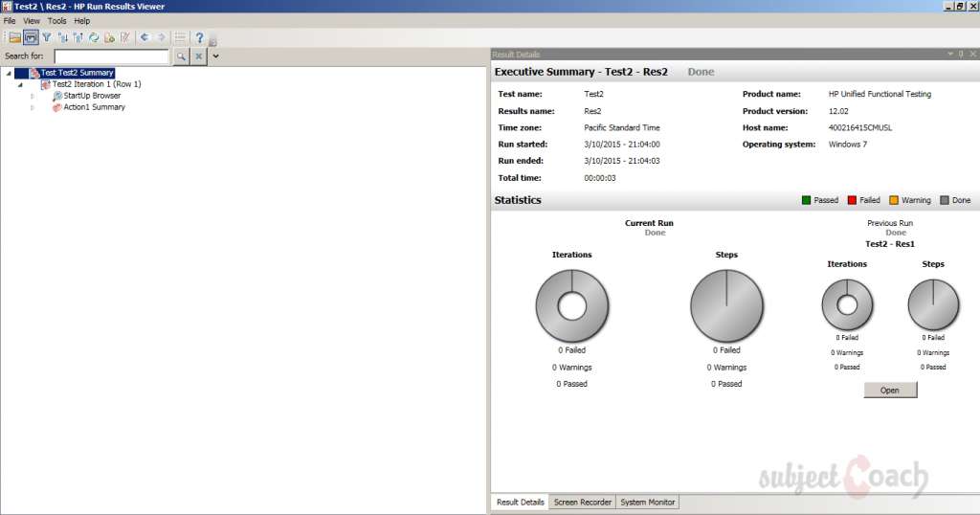980x515 pixels.
Task: Open the search options dropdown arrow
Action: click(x=215, y=56)
